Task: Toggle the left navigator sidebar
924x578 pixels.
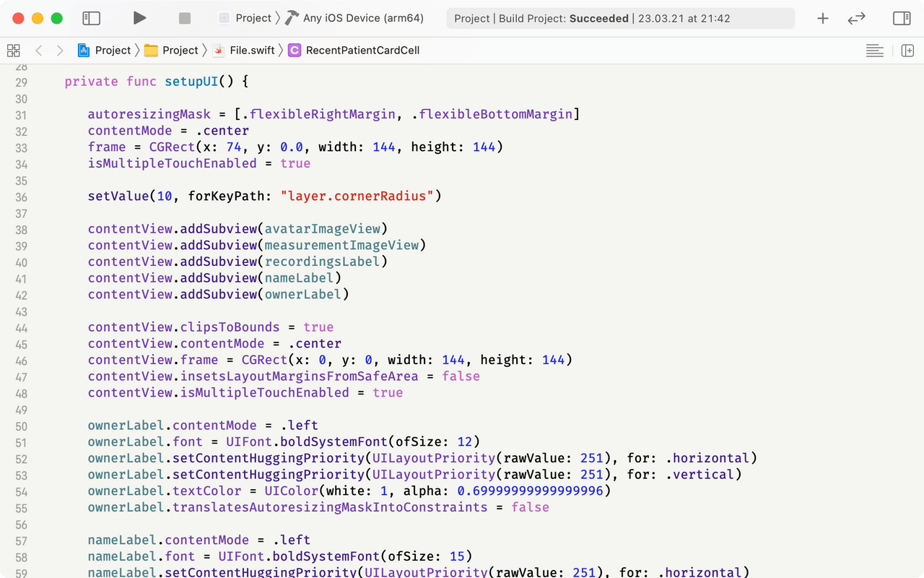Action: pos(91,18)
